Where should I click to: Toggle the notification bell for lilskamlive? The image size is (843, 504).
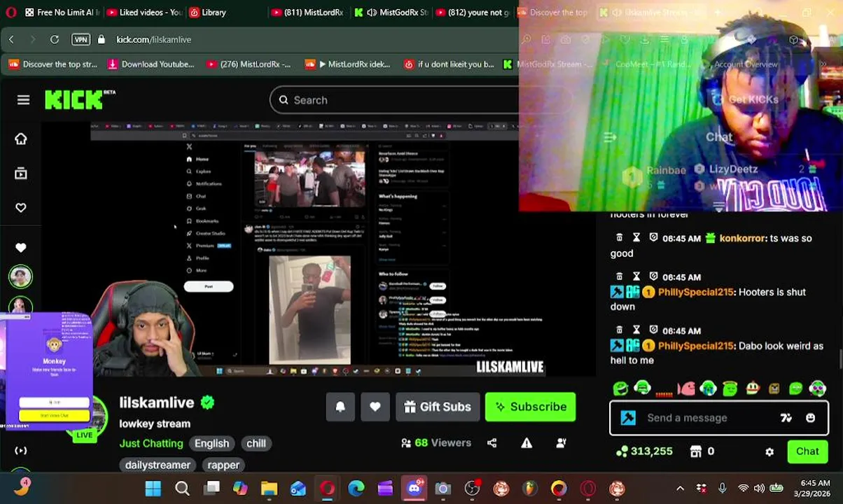340,407
